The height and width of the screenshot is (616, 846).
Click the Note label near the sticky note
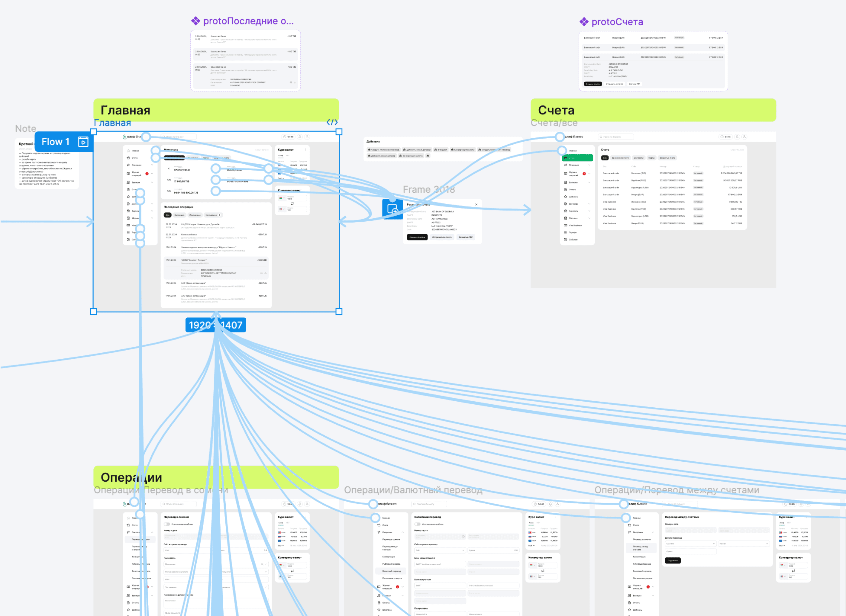(x=26, y=129)
